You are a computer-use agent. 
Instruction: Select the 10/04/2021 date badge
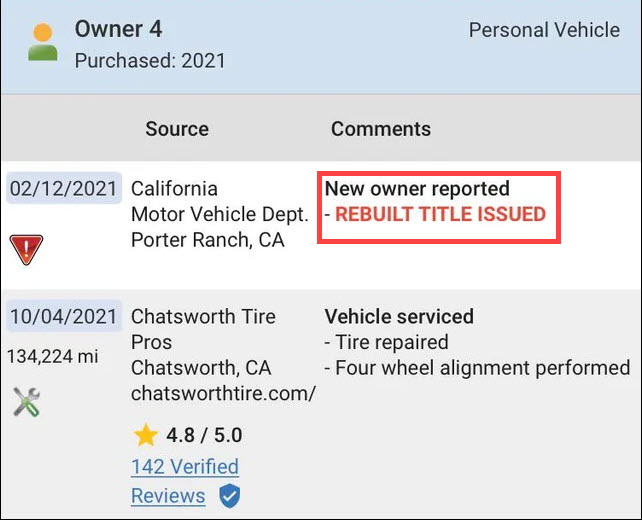[64, 317]
